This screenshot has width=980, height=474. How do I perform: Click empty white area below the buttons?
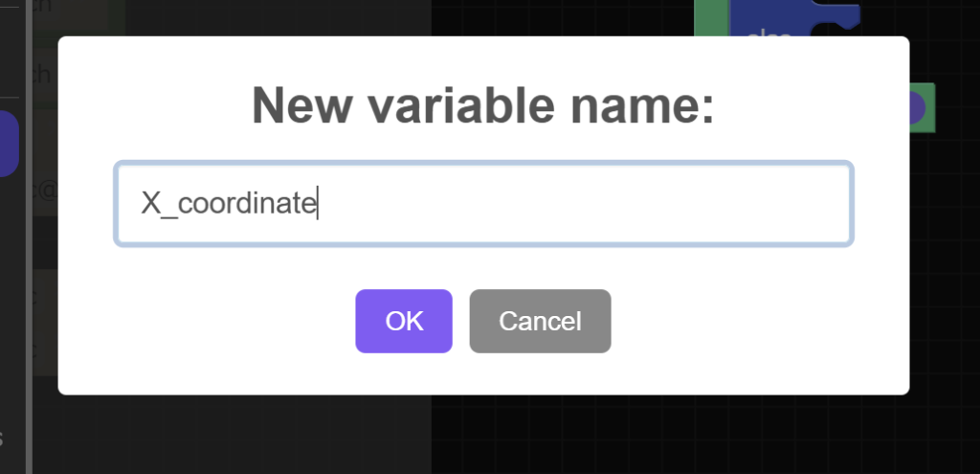click(483, 373)
